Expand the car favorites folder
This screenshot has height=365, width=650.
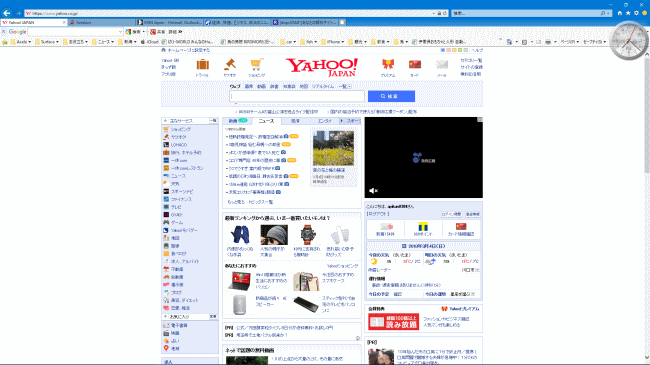[x=288, y=42]
